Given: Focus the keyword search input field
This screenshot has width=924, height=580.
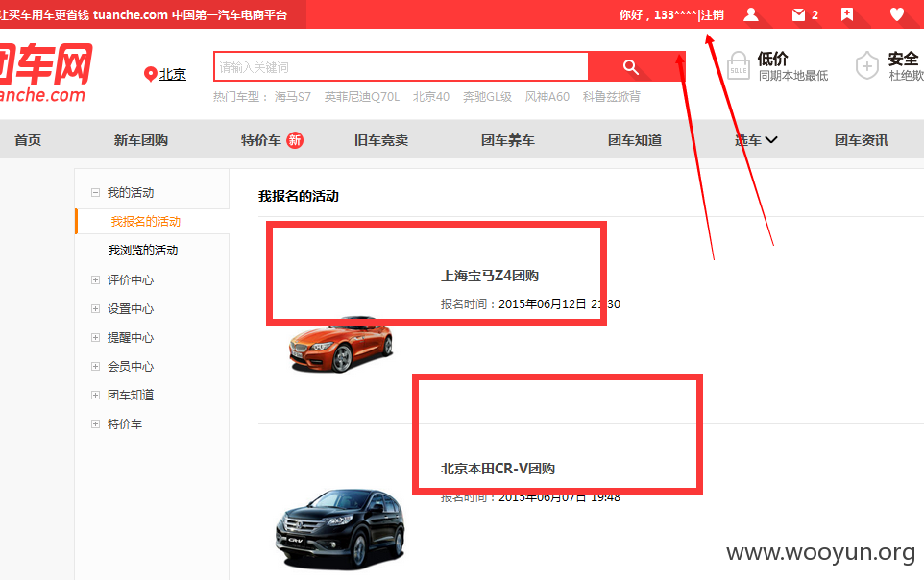Looking at the screenshot, I should click(401, 67).
